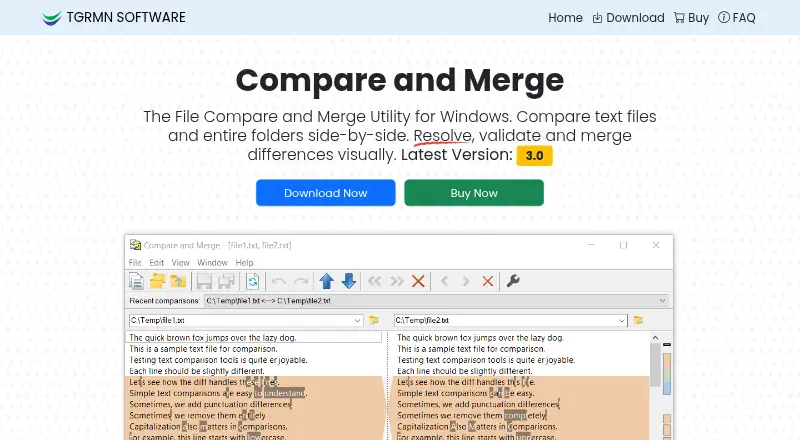
Task: Minimize the Compare and Merge app window
Action: pyautogui.click(x=591, y=245)
